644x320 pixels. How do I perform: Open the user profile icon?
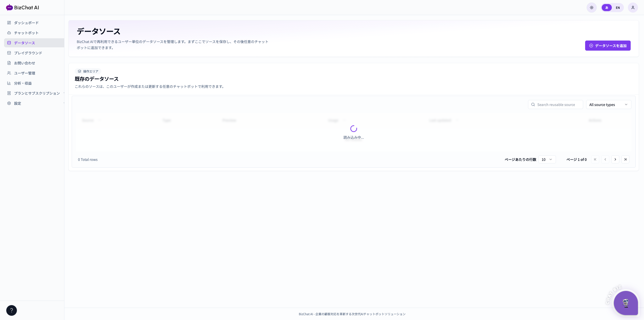[633, 8]
